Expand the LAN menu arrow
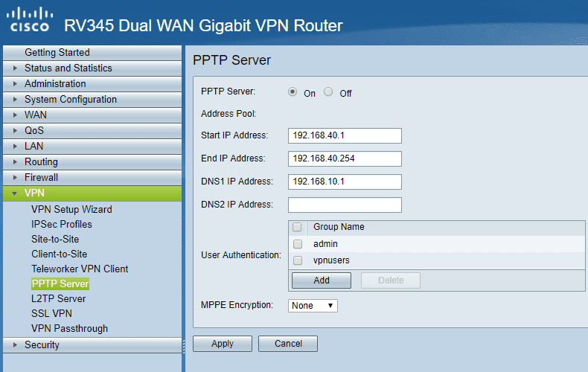 click(15, 147)
